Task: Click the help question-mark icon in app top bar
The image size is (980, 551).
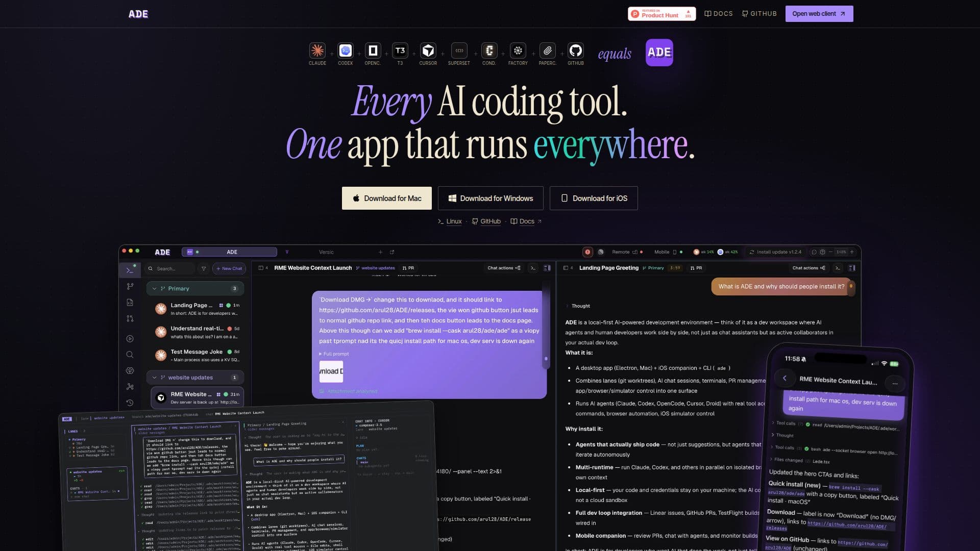Action: pos(822,252)
